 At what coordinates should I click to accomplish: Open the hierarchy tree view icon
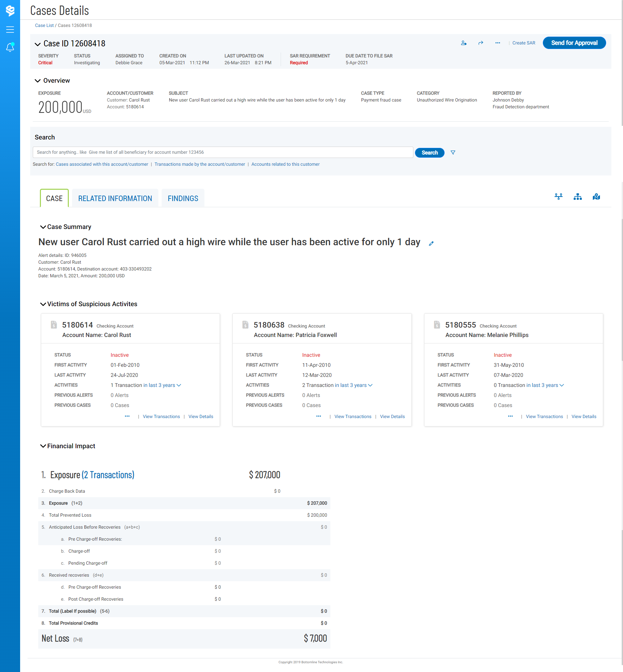[577, 197]
